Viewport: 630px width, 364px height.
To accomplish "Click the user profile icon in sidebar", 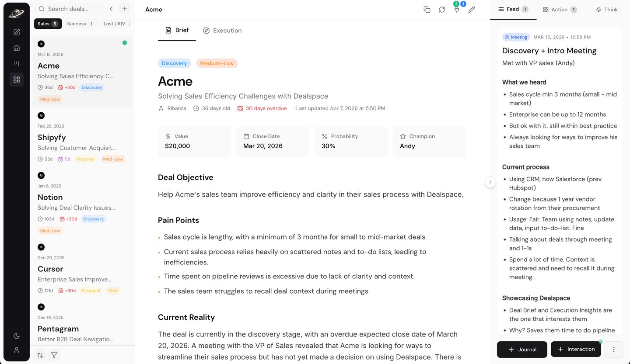I will [17, 350].
